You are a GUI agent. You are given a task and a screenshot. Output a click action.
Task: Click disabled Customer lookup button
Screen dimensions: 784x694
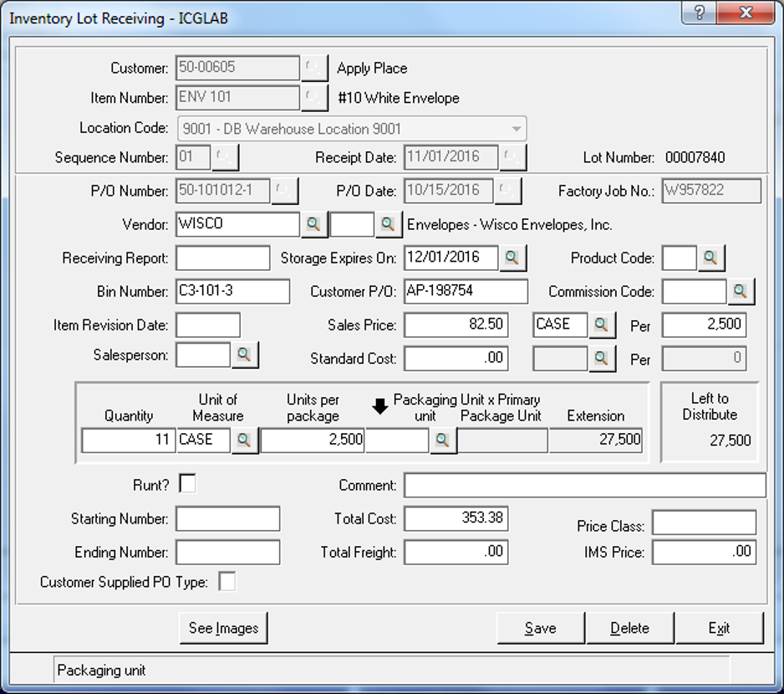click(314, 68)
